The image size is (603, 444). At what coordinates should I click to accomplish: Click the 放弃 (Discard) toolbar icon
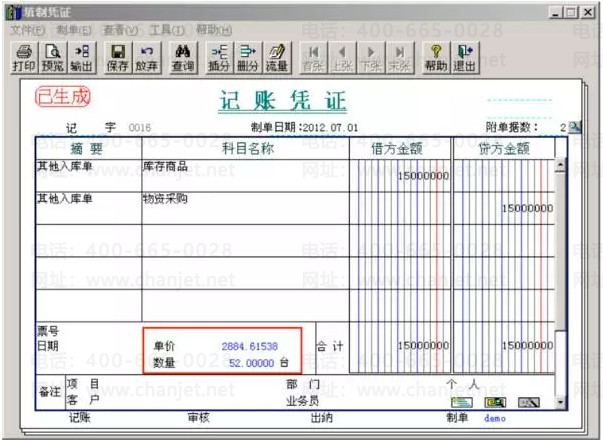point(147,58)
